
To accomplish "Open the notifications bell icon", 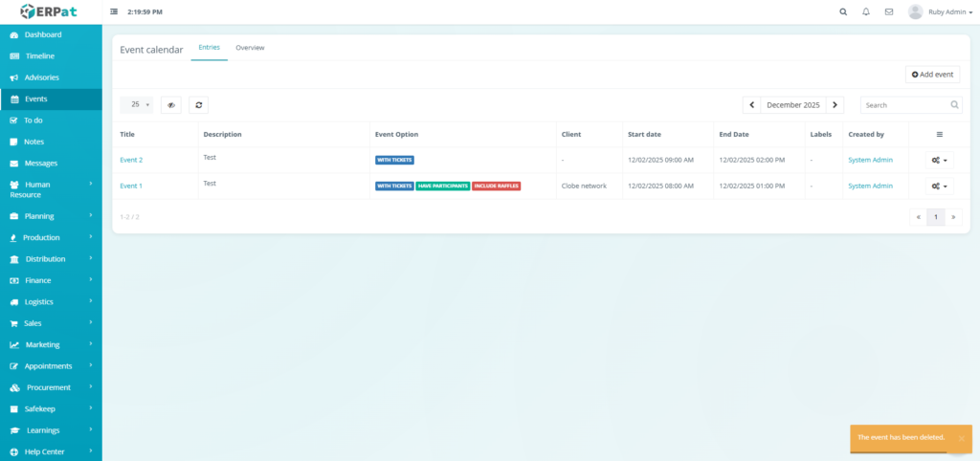I will click(x=866, y=12).
